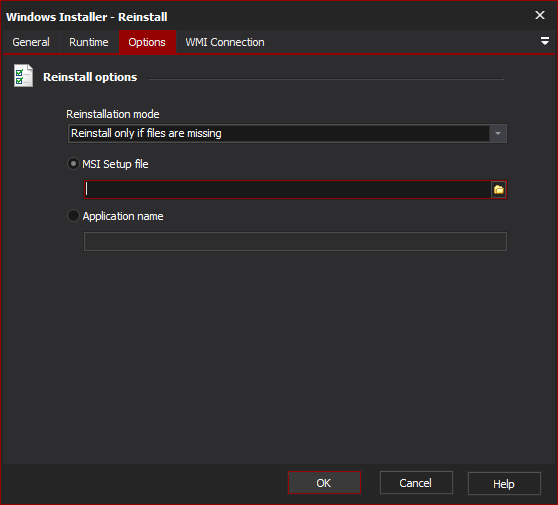Click the Reinstall options checklist document icon

(x=23, y=75)
